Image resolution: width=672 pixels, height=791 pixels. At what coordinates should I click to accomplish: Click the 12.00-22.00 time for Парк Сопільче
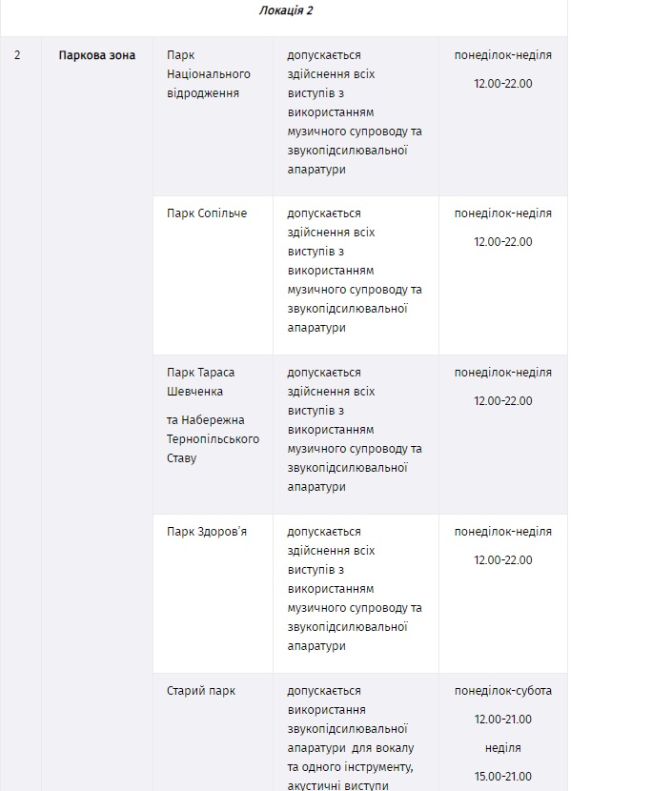tap(503, 242)
